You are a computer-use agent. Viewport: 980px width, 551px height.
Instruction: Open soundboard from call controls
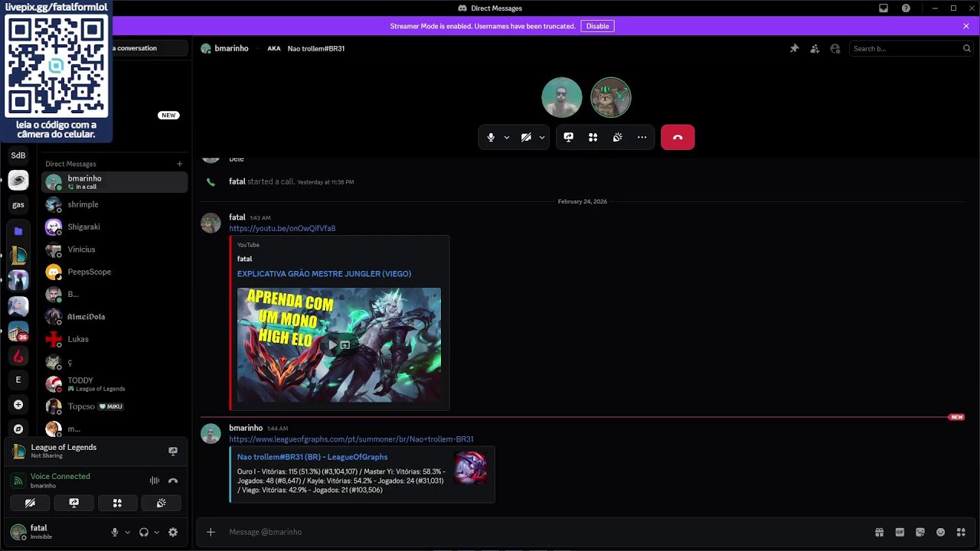617,137
